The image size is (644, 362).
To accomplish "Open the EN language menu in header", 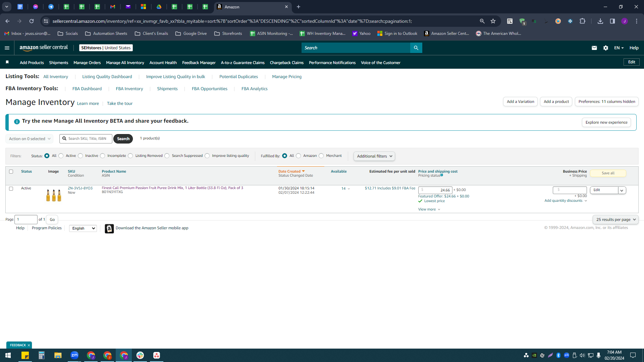I will (619, 48).
